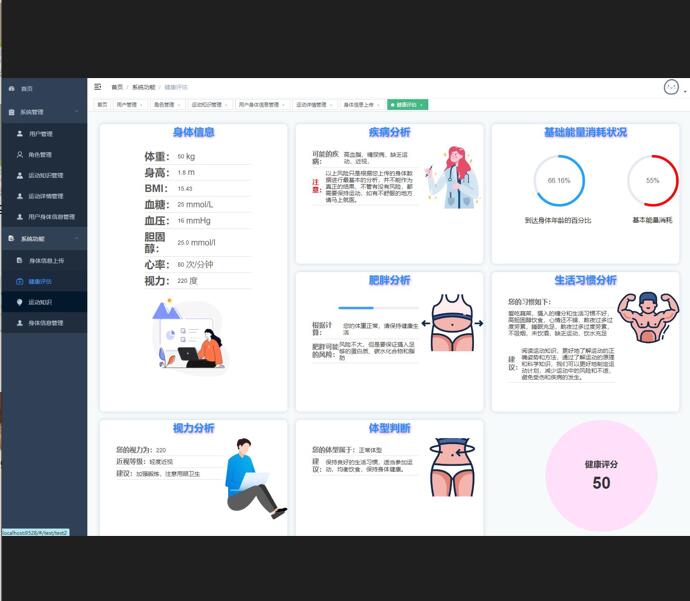Click the 体重 value 50 kg
This screenshot has width=690, height=601.
[186, 157]
